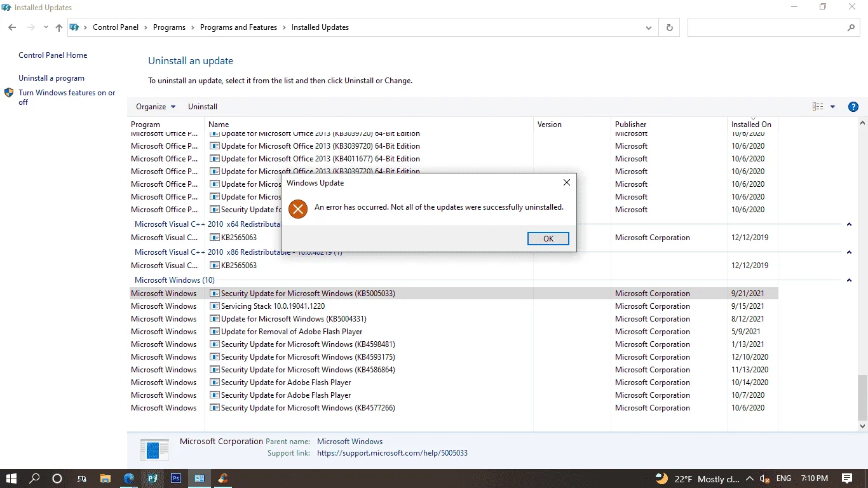Image resolution: width=868 pixels, height=488 pixels.
Task: Click the chevron after Programs breadcrumb
Action: coord(193,27)
